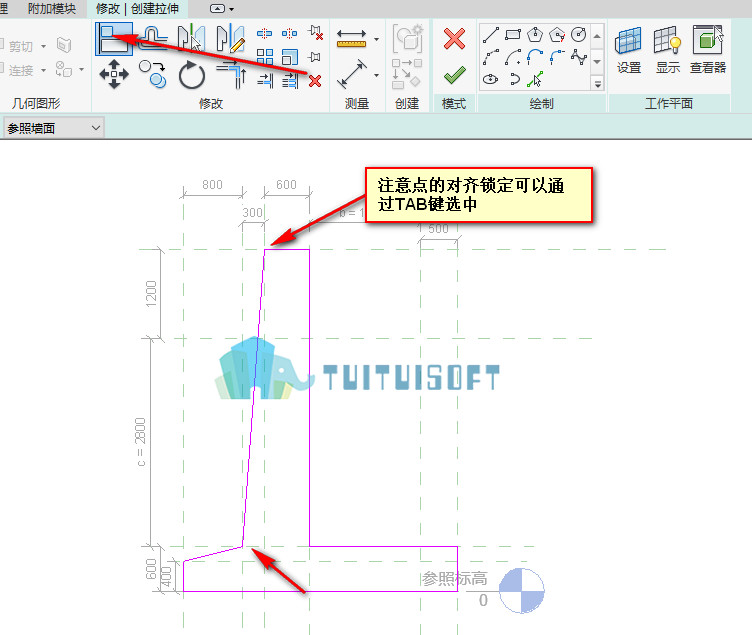Click the 800 dimension value

(x=212, y=185)
